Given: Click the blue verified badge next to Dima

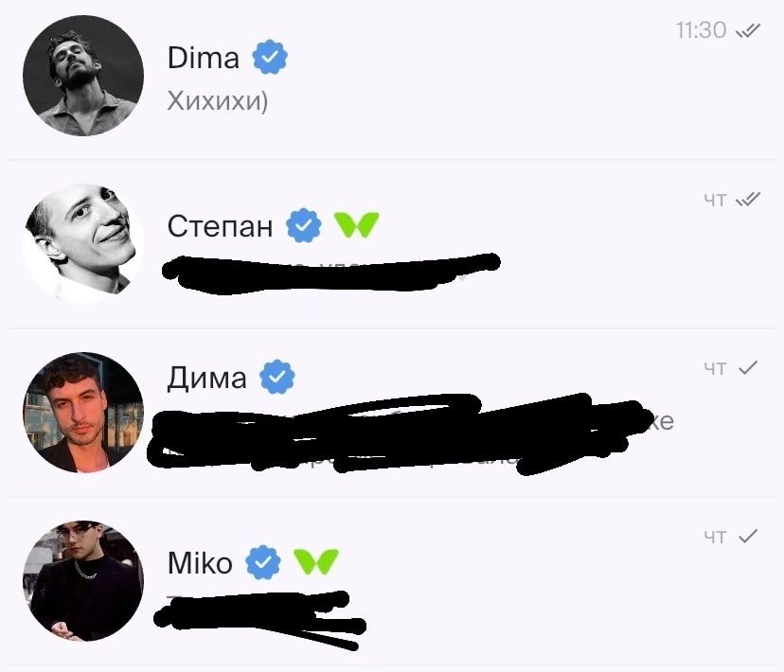Looking at the screenshot, I should pyautogui.click(x=270, y=57).
